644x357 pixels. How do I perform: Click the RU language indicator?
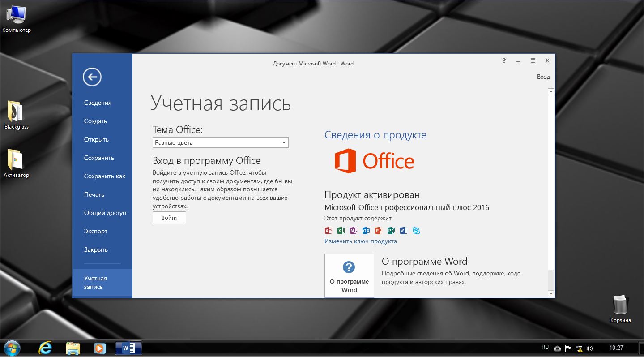[545, 348]
